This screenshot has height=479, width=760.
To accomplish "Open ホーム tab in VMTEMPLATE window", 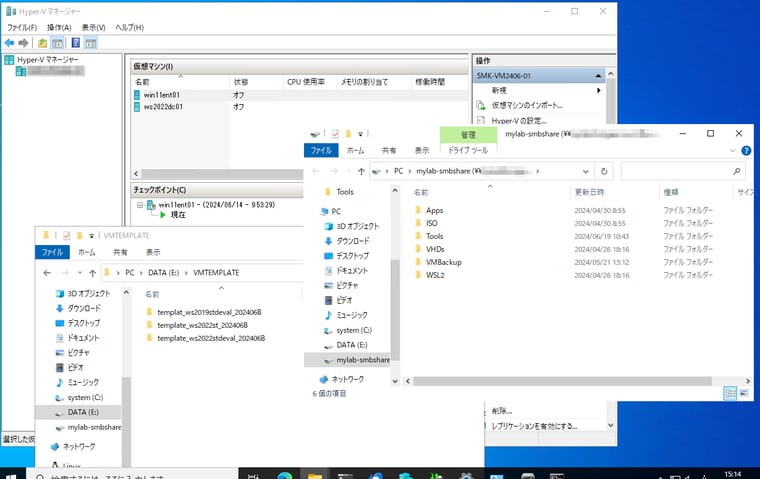I will (87, 252).
